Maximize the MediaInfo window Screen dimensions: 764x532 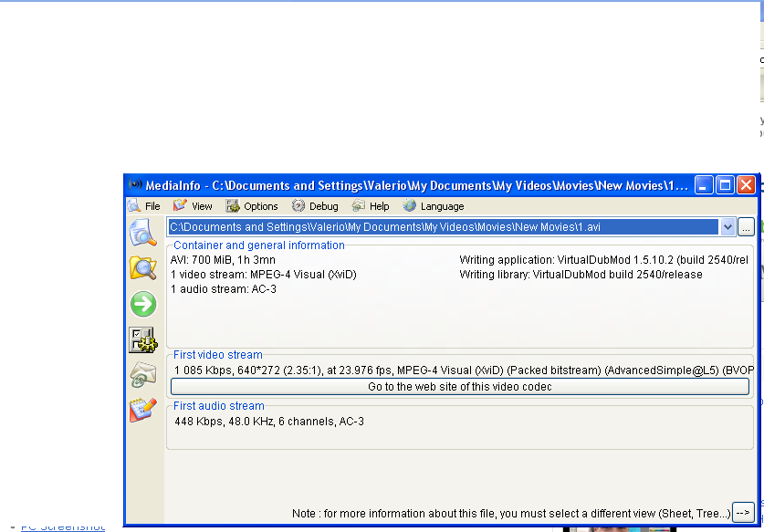725,185
